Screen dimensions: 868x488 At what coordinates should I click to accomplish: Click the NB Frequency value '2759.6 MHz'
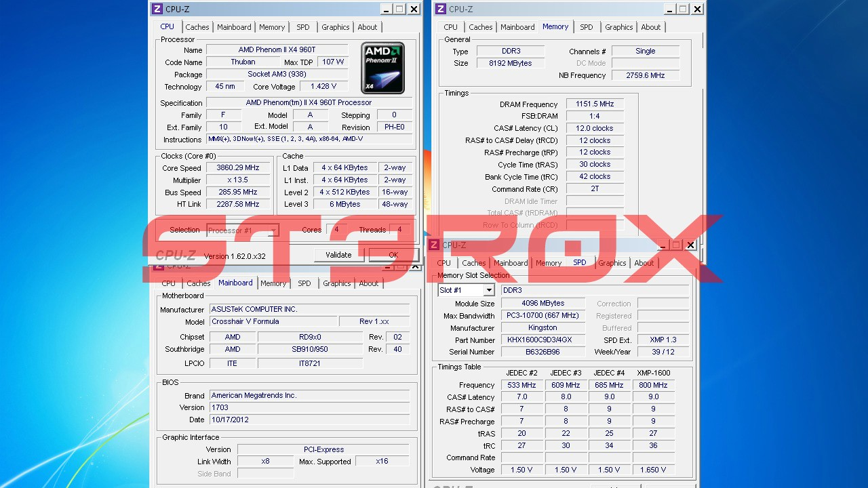[x=646, y=75]
